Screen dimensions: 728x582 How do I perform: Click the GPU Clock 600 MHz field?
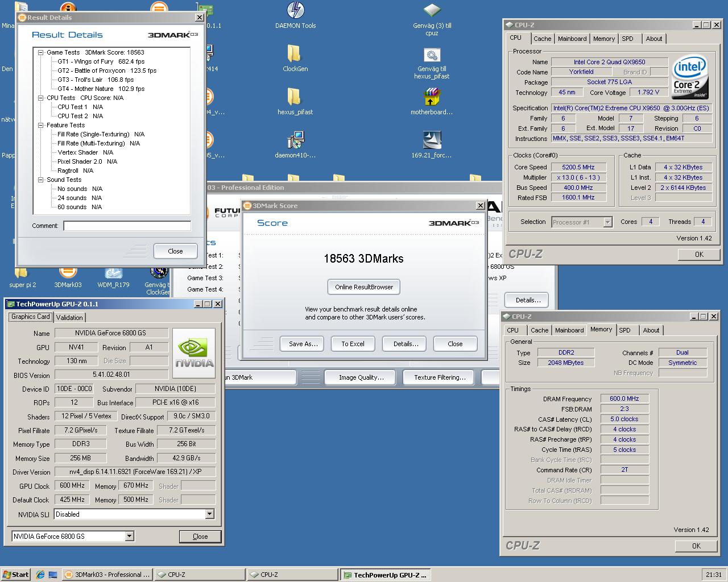[72, 486]
